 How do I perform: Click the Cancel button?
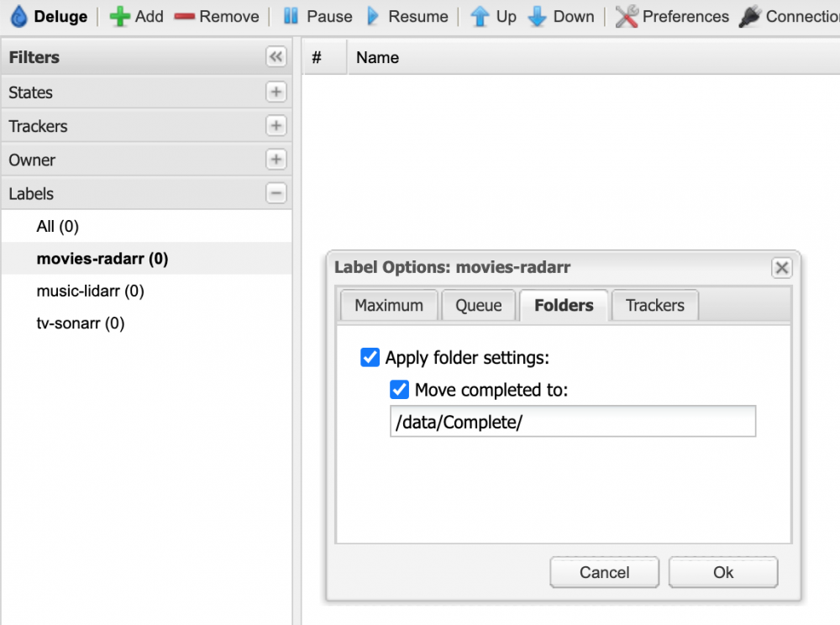(604, 573)
